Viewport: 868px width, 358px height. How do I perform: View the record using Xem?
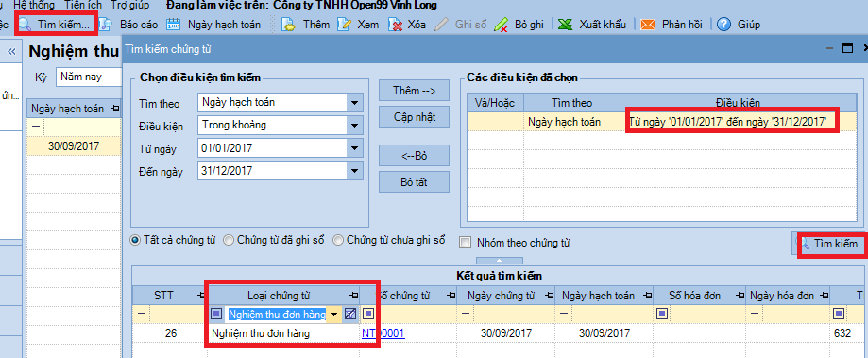(x=358, y=25)
